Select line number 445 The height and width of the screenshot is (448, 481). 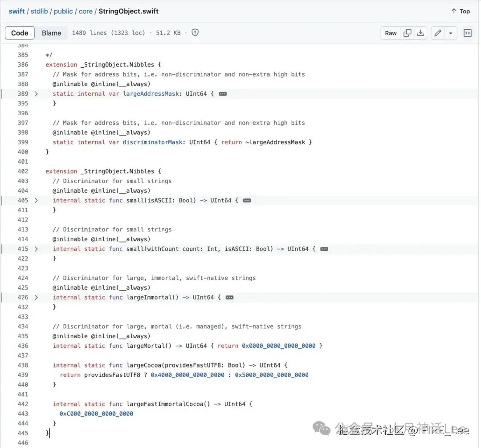click(23, 433)
